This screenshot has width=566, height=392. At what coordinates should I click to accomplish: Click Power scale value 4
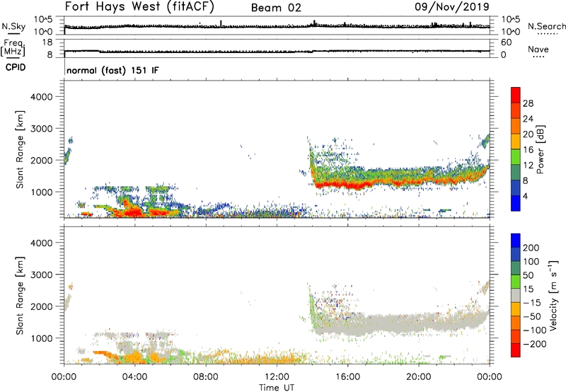click(525, 196)
